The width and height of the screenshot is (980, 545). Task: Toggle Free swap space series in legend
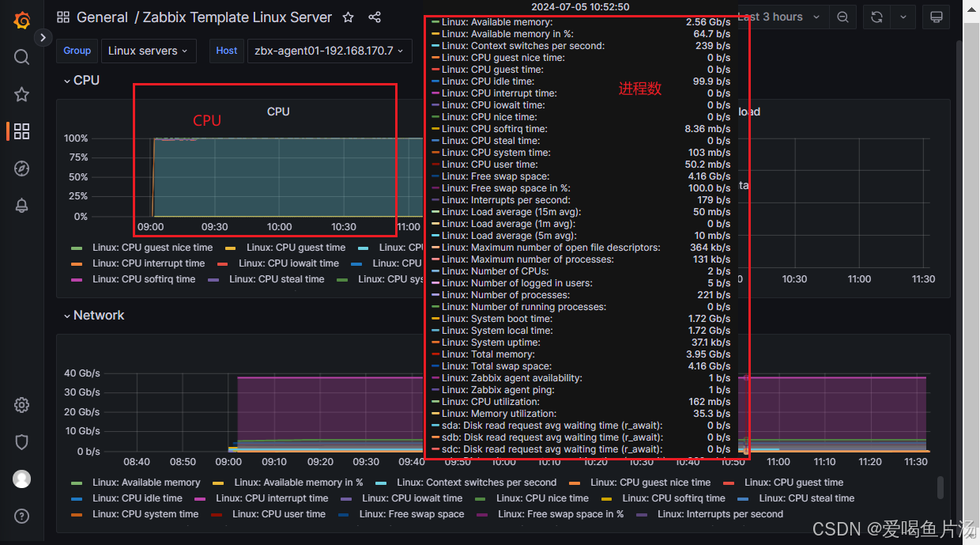click(x=412, y=514)
